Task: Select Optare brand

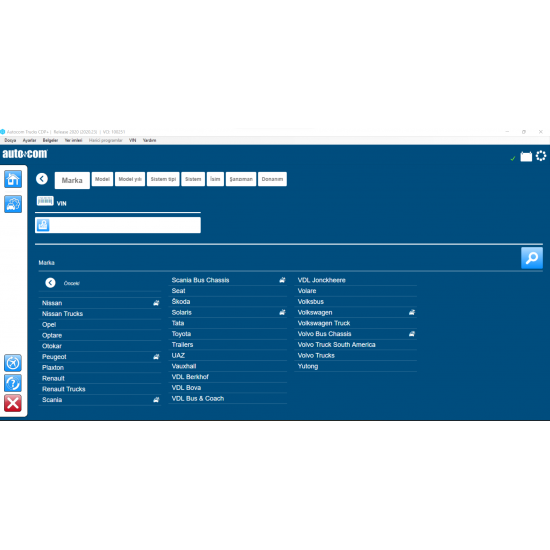Action: click(100, 335)
